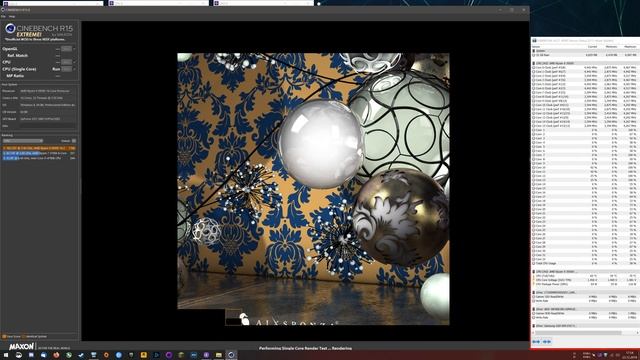Click the left blue arrows button in HWiNFO
Image resolution: width=640 pixels, height=360 pixels.
tap(536, 342)
